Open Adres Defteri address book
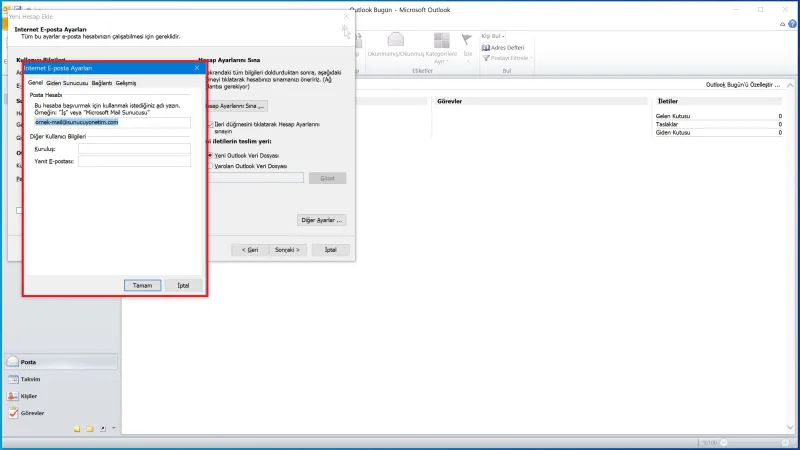 [503, 47]
